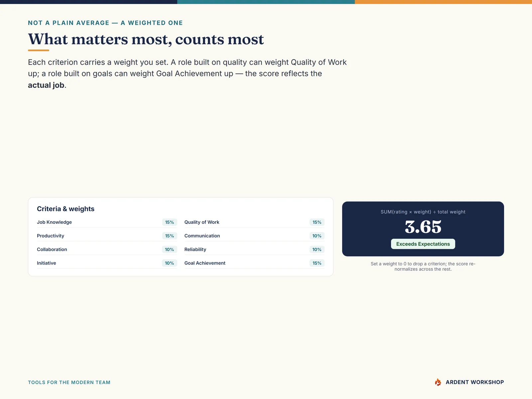Click the Job Knowledge criterion label
The image size is (532, 399).
click(x=54, y=222)
